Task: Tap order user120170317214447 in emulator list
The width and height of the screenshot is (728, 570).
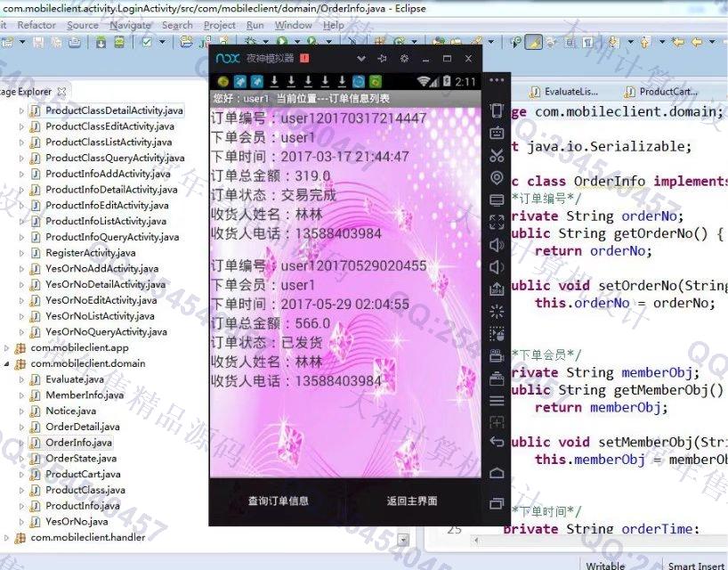Action: click(x=345, y=175)
